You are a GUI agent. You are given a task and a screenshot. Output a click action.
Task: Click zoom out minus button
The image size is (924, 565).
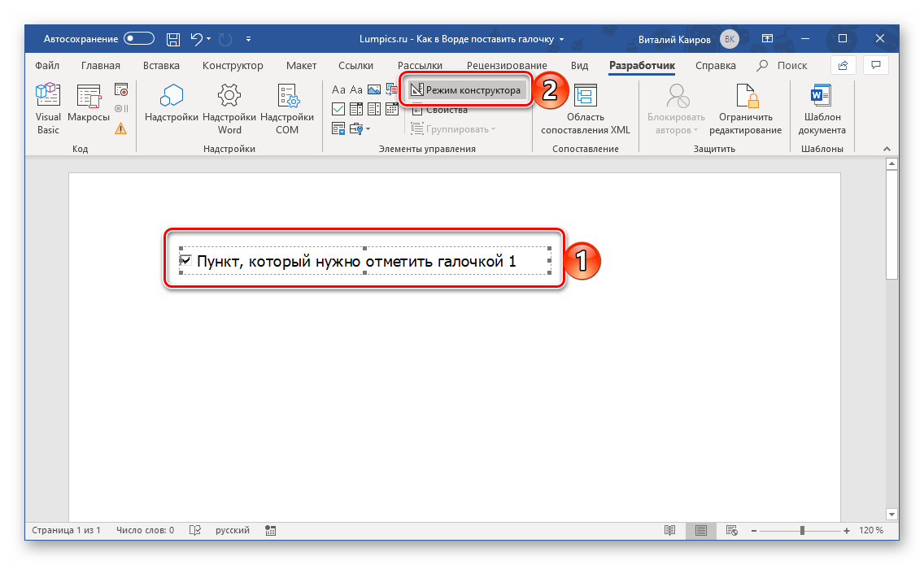click(754, 531)
